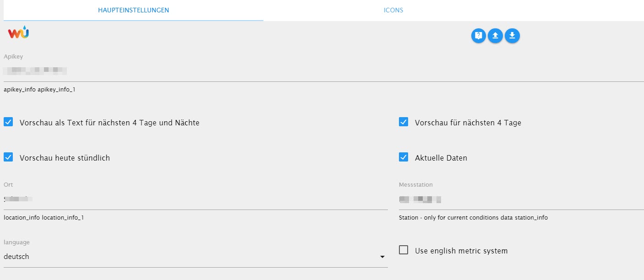Focus the Apikey input field

coord(321,71)
